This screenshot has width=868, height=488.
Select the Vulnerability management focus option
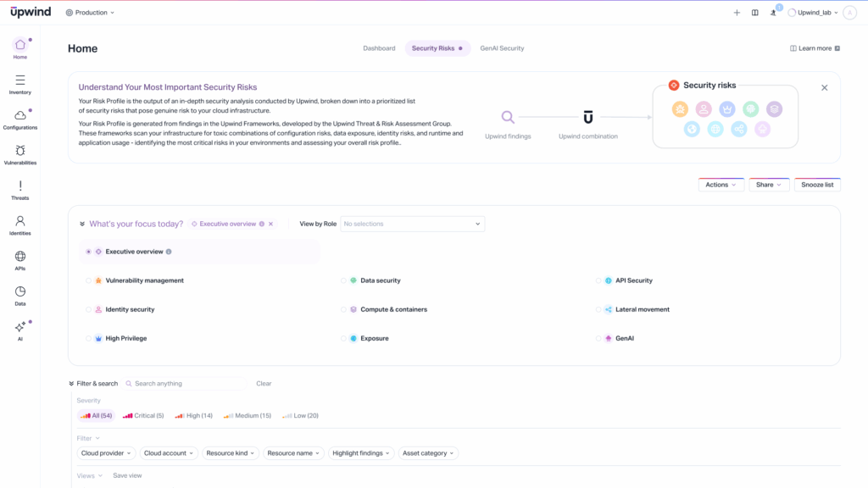(143, 280)
